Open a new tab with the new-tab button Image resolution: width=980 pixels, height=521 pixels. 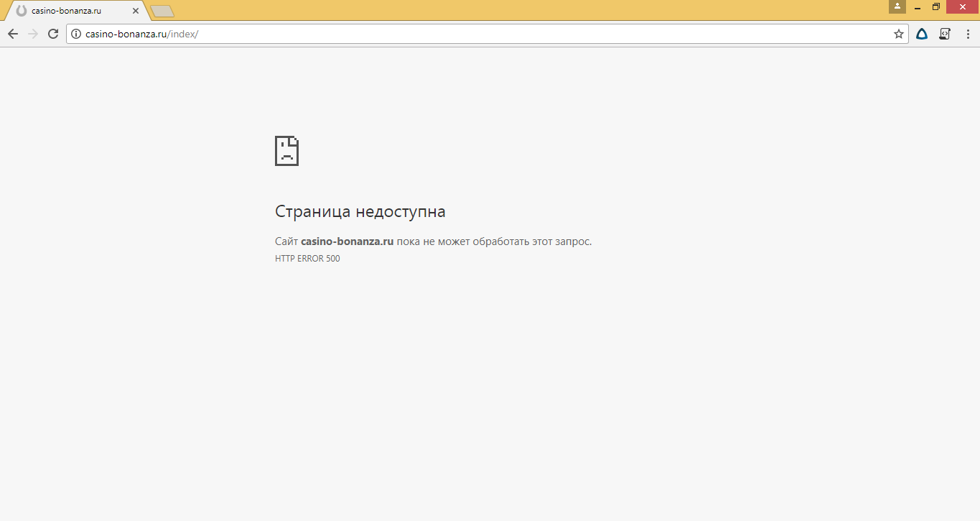162,11
